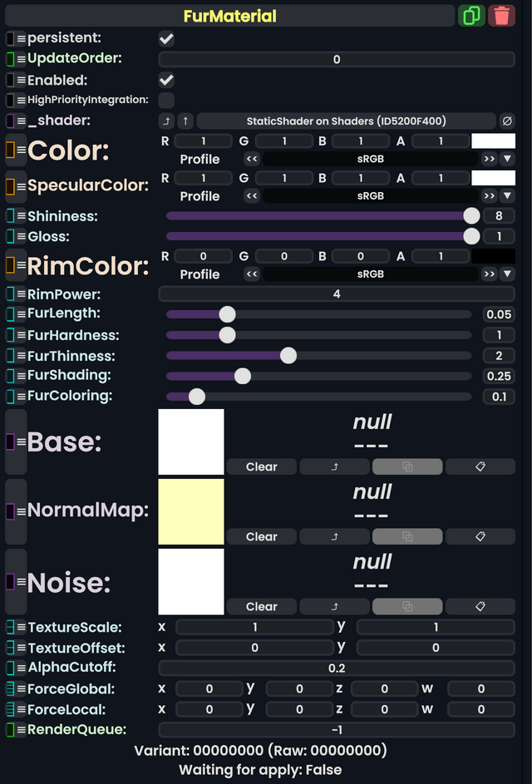The width and height of the screenshot is (532, 784).
Task: Duplicate the FurMaterial component
Action: pos(471,16)
